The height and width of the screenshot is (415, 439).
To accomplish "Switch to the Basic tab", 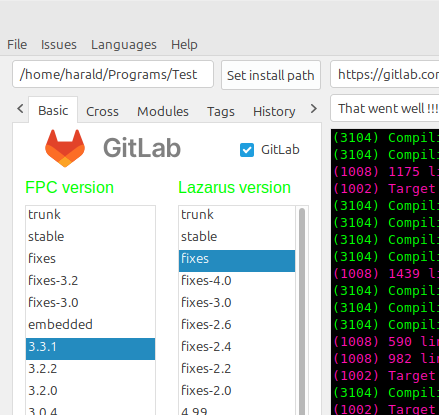I will click(53, 110).
